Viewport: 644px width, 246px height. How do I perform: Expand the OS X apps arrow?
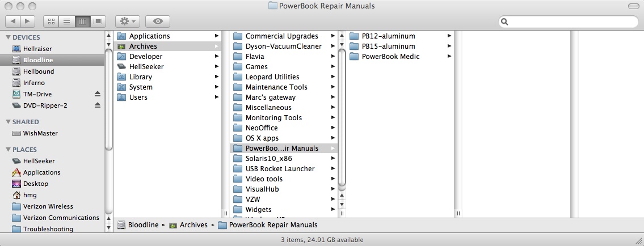tap(333, 138)
